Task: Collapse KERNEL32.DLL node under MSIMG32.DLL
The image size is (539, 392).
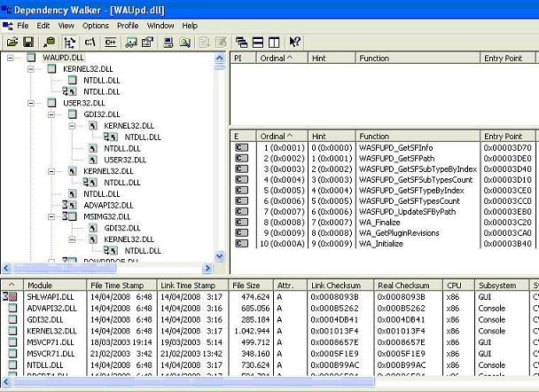Action: (72, 239)
